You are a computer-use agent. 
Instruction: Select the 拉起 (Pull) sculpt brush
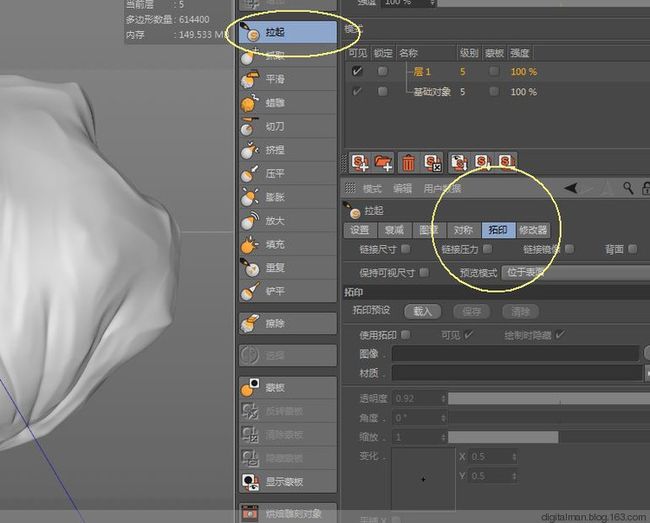[288, 32]
